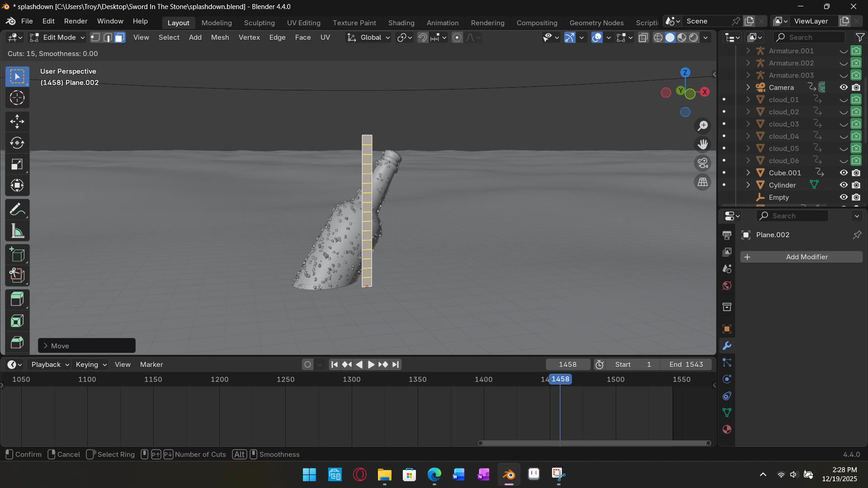Open the File menu

[x=27, y=21]
